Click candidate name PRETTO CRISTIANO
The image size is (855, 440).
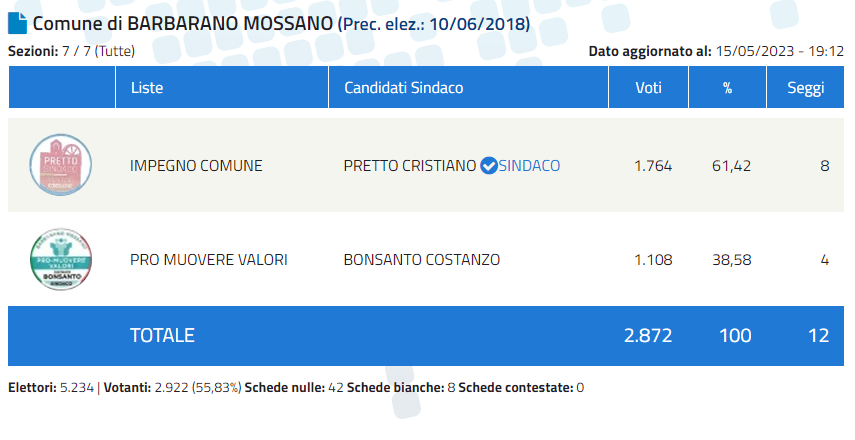point(410,166)
